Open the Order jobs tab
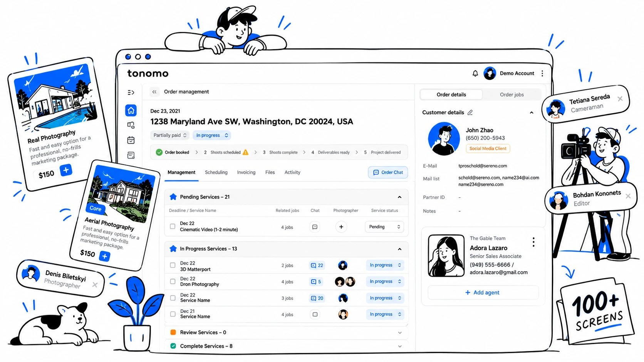The image size is (644, 362). tap(512, 95)
